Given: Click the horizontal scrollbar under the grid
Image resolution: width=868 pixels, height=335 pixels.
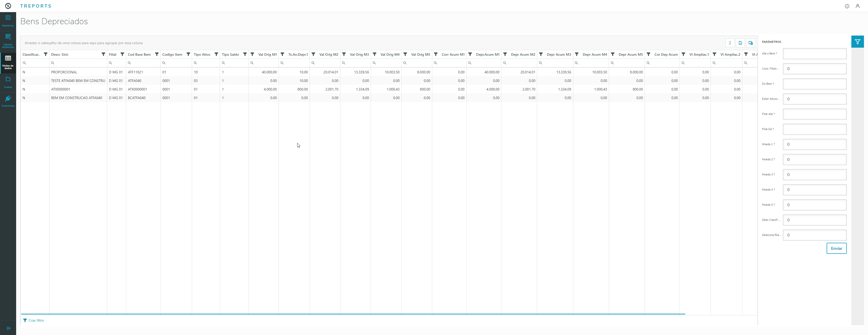Looking at the screenshot, I should coord(353,314).
